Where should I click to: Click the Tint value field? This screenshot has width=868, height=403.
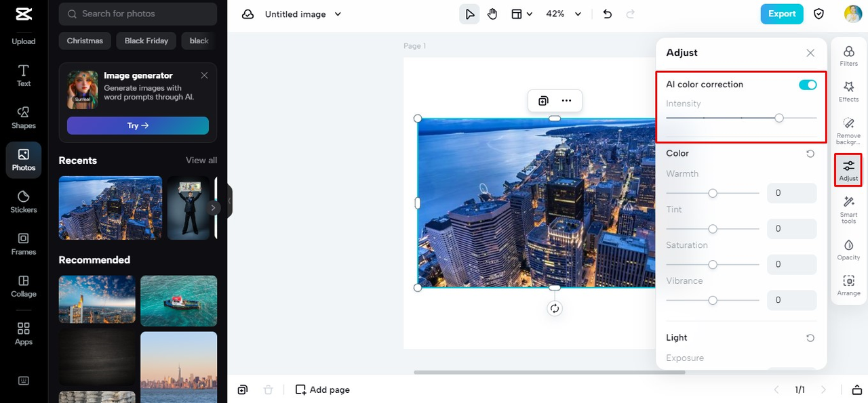pyautogui.click(x=791, y=228)
